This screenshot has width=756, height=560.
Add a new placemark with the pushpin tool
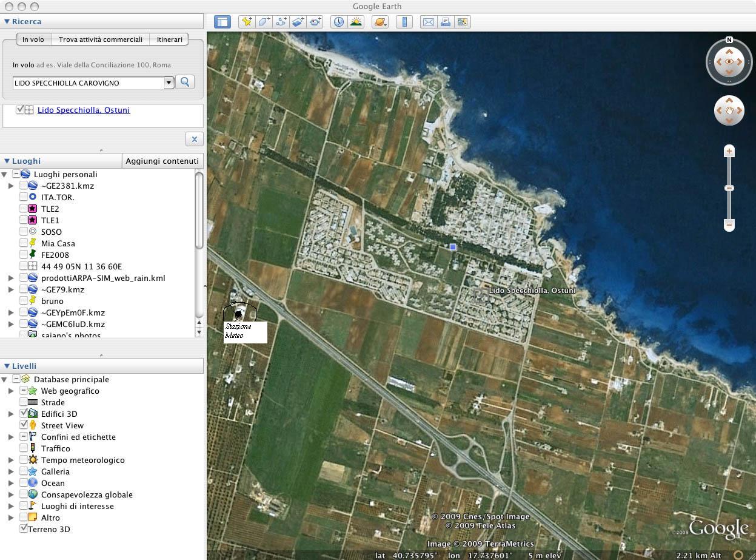[x=247, y=22]
